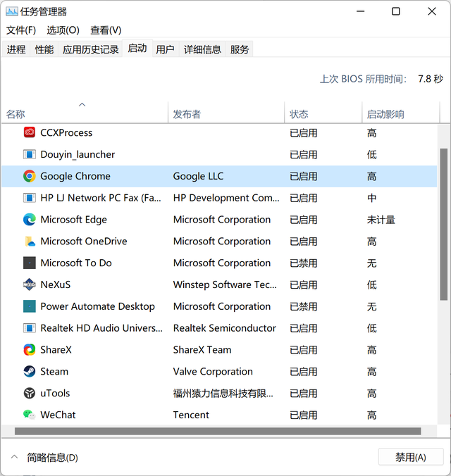The height and width of the screenshot is (476, 451).
Task: Select HP LJ Network PC Fax entry
Action: tap(101, 198)
